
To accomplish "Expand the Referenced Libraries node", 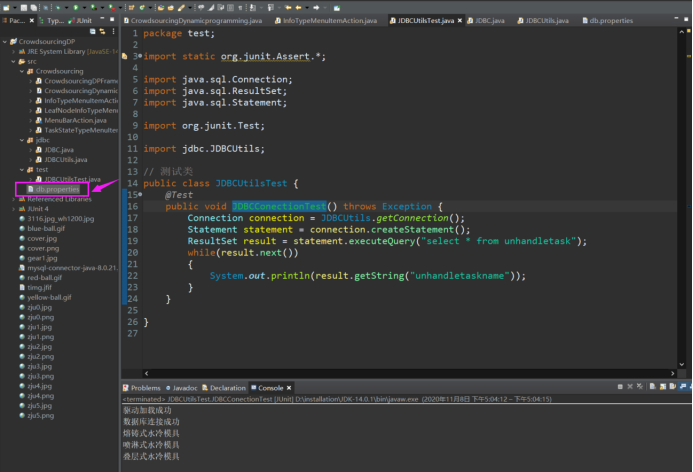I will pos(14,199).
